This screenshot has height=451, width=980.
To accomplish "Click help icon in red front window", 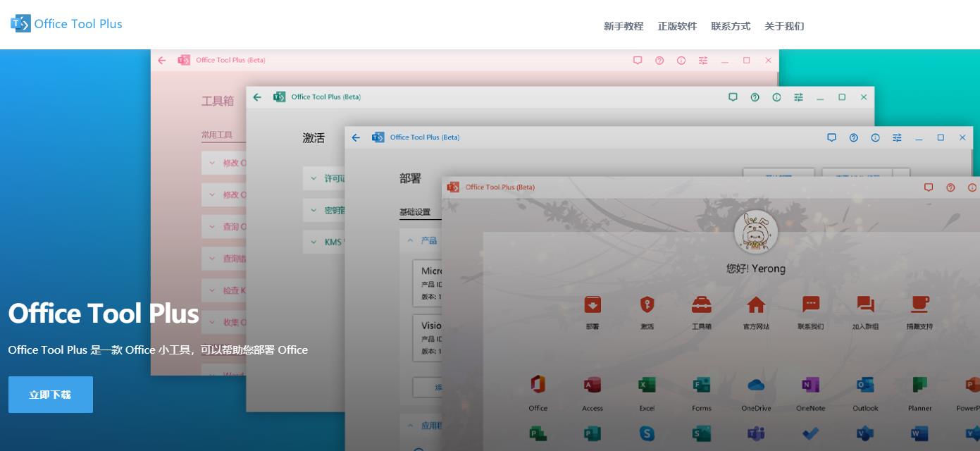I will pyautogui.click(x=950, y=187).
